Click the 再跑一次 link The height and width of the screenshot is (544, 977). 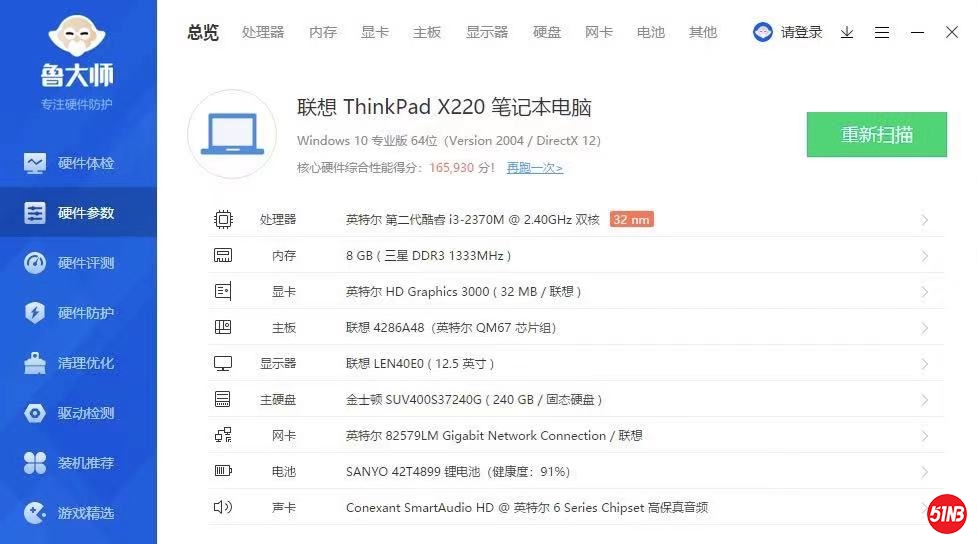click(x=534, y=168)
